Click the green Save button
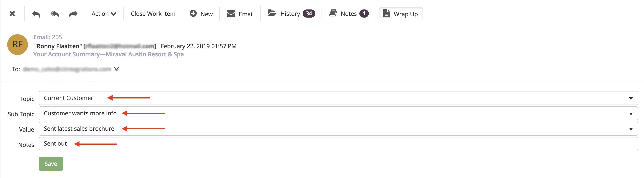 click(x=51, y=164)
